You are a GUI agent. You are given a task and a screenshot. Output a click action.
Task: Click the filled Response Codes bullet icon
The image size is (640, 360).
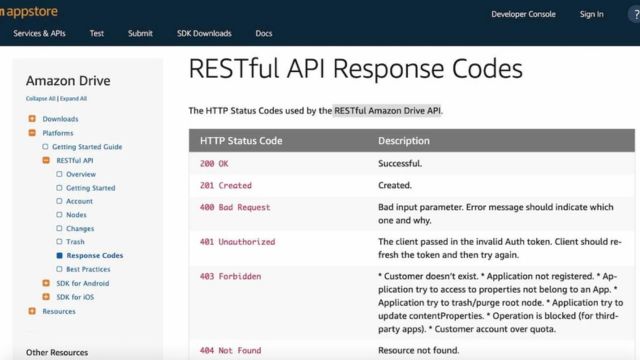(x=59, y=255)
